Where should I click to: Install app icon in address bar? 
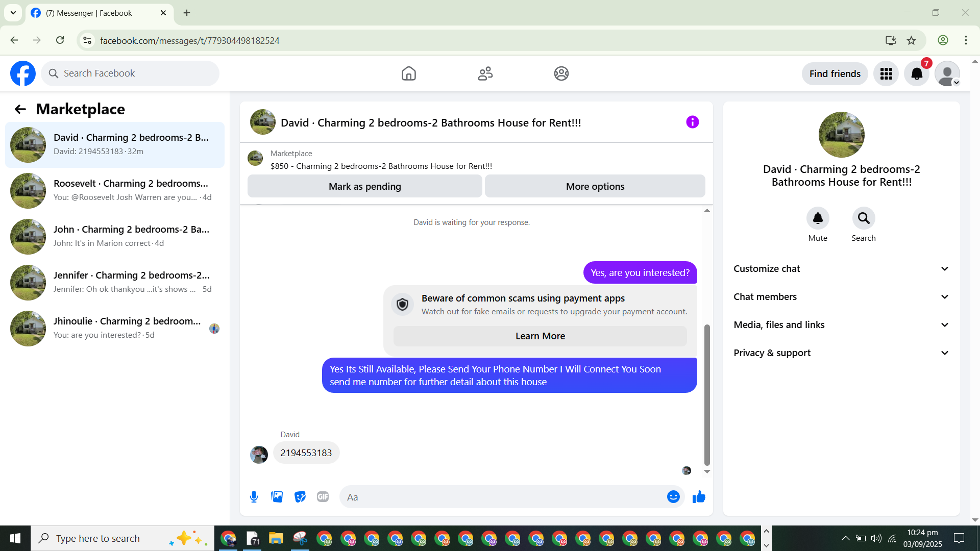click(x=891, y=40)
